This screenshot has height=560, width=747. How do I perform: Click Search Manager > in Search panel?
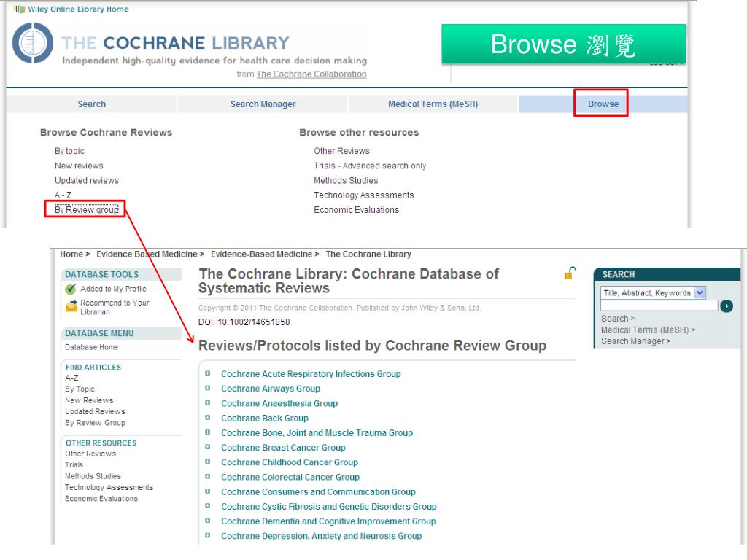tap(635, 341)
